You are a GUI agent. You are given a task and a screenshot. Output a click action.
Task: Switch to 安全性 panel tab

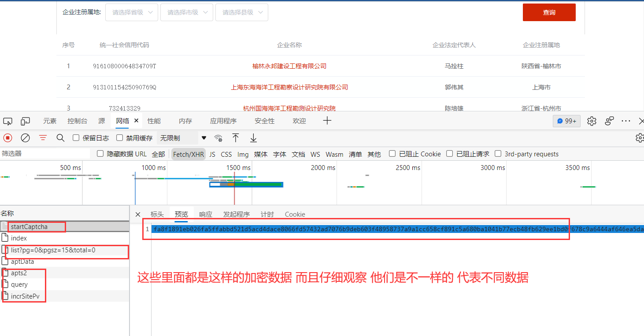point(265,121)
